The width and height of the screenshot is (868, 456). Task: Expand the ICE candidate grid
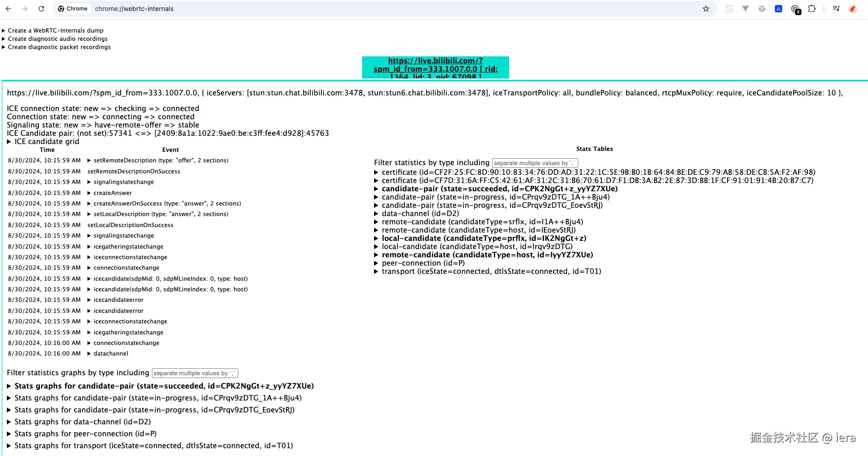(x=43, y=142)
